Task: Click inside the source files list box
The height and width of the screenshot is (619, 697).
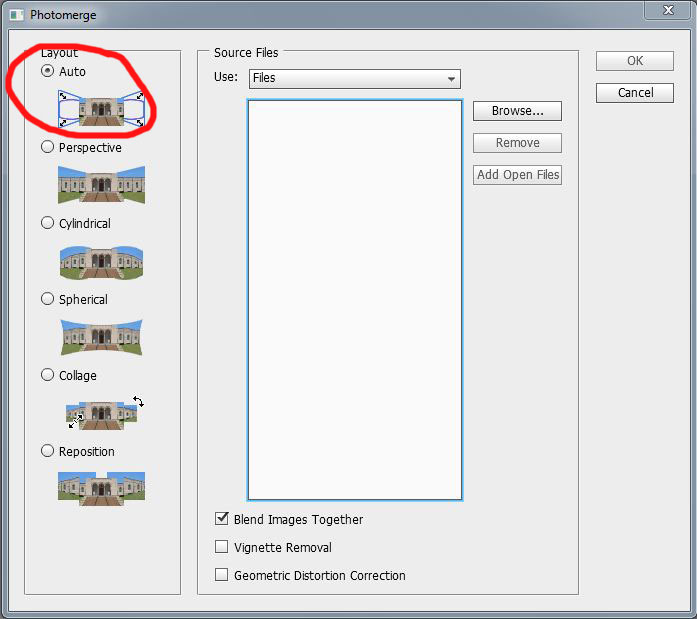Action: tap(355, 300)
